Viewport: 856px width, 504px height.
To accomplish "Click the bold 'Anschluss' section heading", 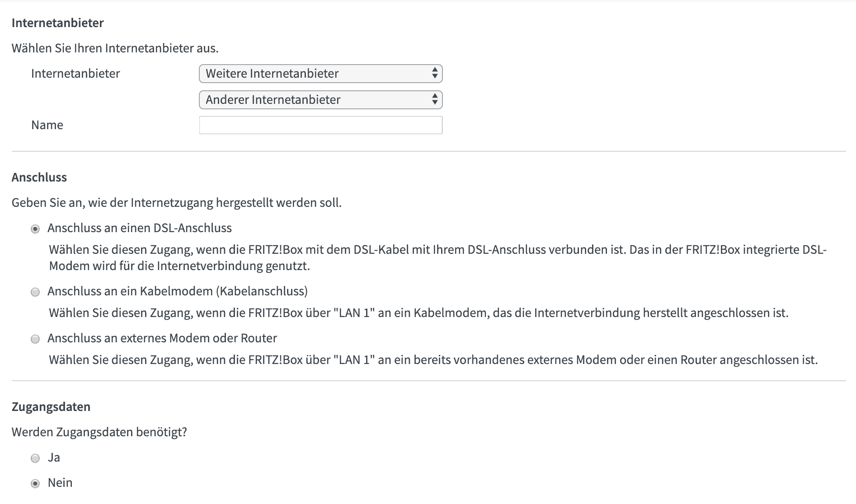I will pos(39,177).
